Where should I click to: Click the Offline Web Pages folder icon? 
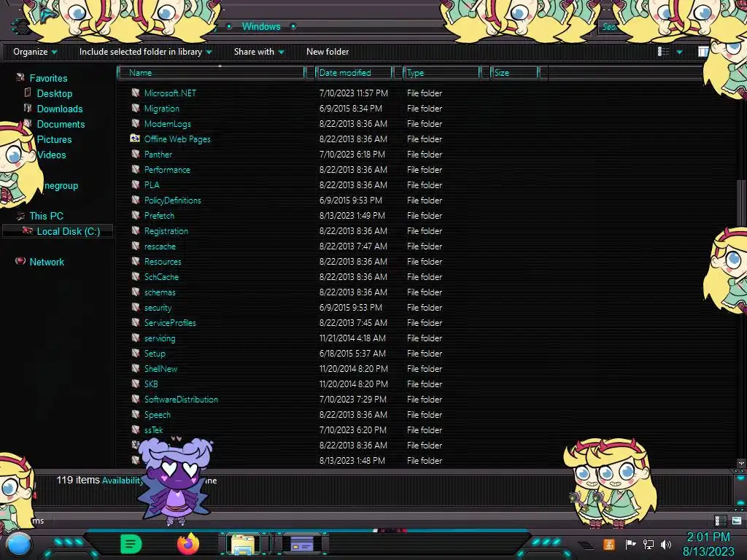(x=135, y=138)
